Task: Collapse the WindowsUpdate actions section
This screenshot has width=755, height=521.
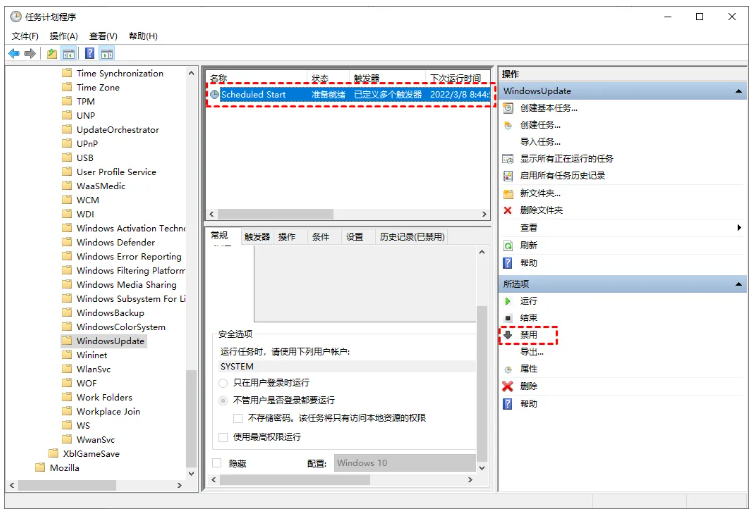Action: 739,91
